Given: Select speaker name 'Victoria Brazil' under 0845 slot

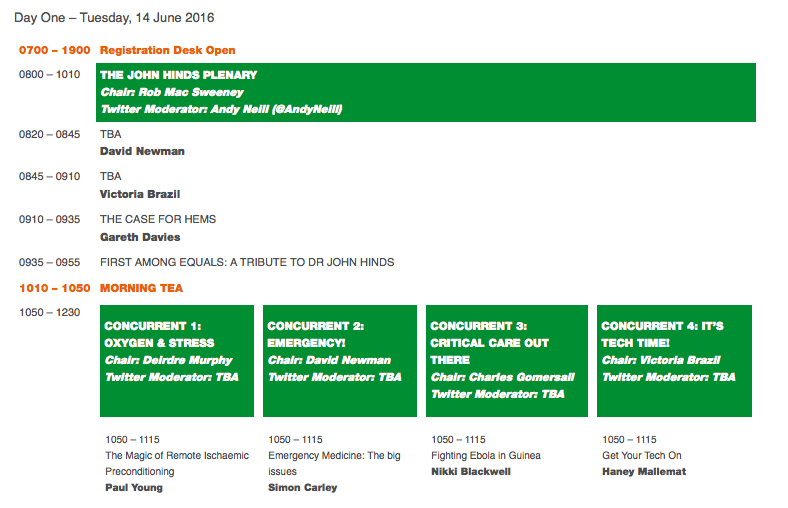Looking at the screenshot, I should (x=140, y=194).
